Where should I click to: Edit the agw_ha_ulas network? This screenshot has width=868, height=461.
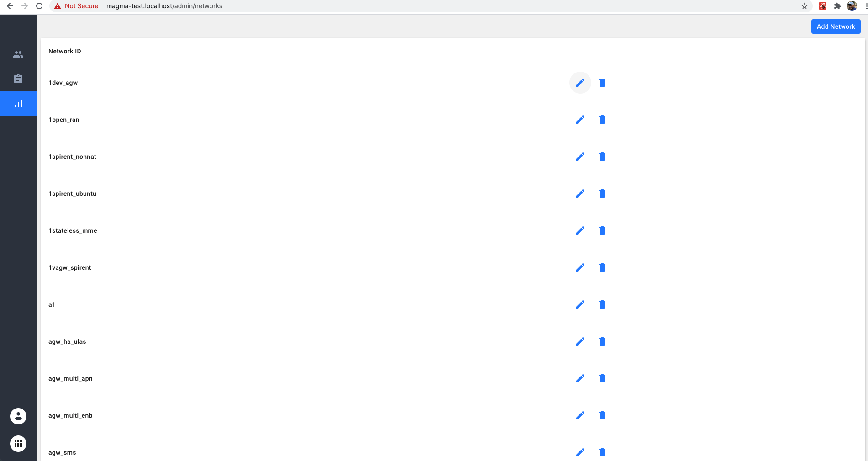click(x=580, y=341)
